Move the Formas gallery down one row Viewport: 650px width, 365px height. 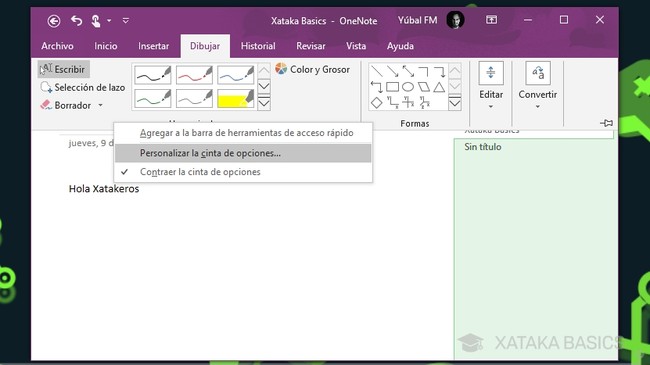[455, 86]
